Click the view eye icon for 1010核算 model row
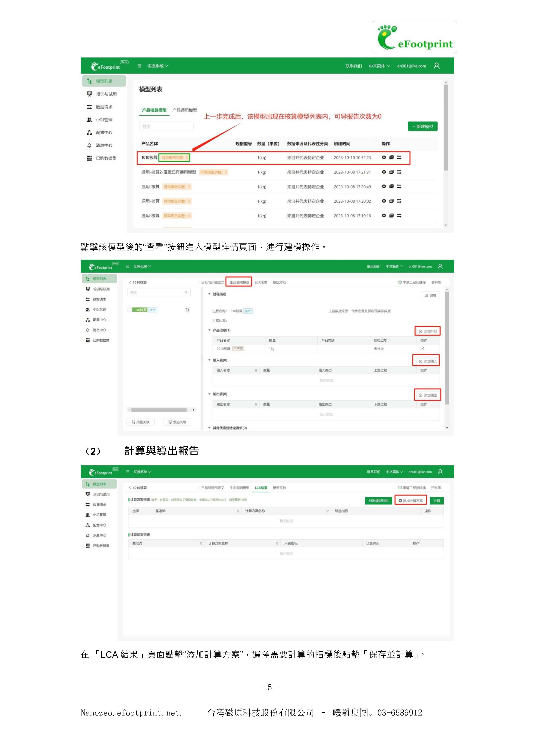Viewport: 535px width, 756px height. (384, 157)
